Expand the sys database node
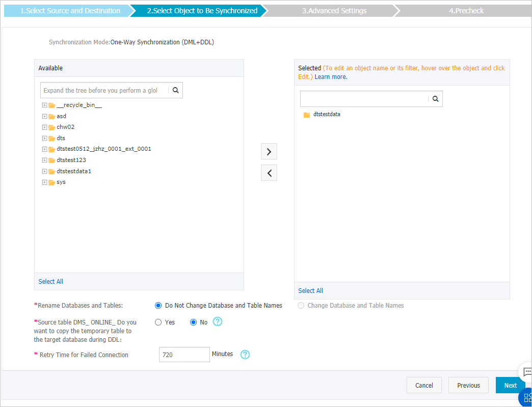The image size is (532, 407). pyautogui.click(x=44, y=182)
